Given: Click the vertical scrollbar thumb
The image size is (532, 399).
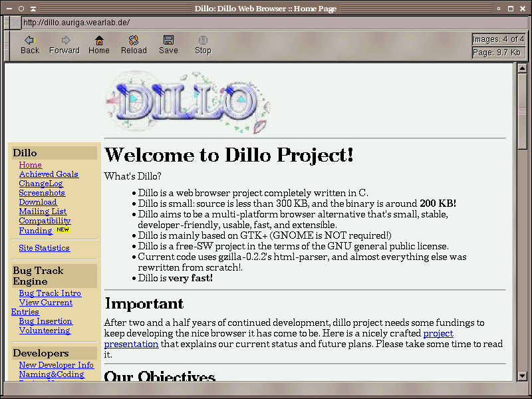Looking at the screenshot, I should click(522, 111).
